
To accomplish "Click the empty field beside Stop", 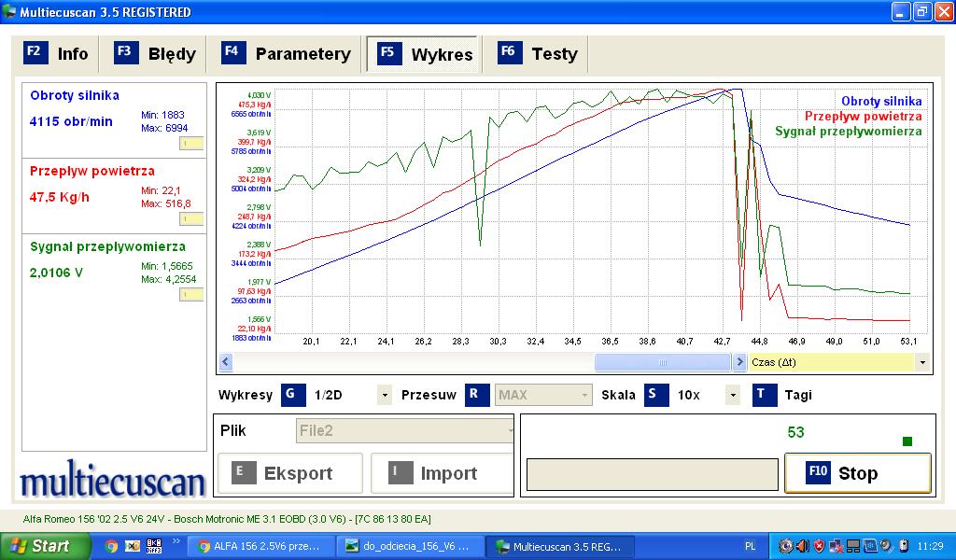I will [x=653, y=475].
